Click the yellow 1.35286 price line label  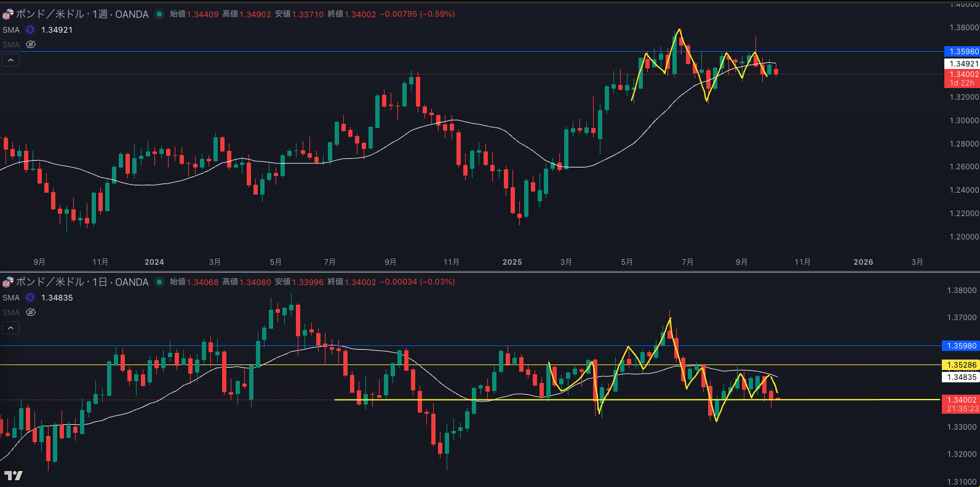961,365
